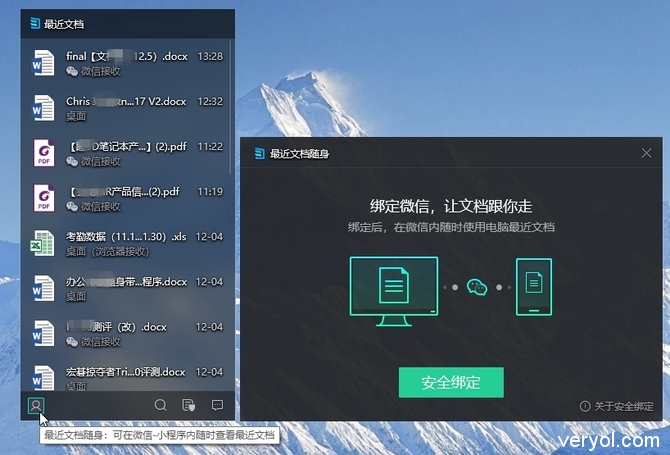Click the 11:19 timestamp
This screenshot has width=670, height=455.
coord(210,192)
